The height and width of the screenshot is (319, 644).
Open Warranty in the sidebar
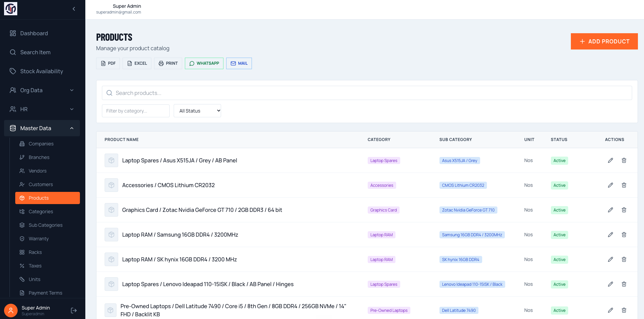click(x=47, y=239)
